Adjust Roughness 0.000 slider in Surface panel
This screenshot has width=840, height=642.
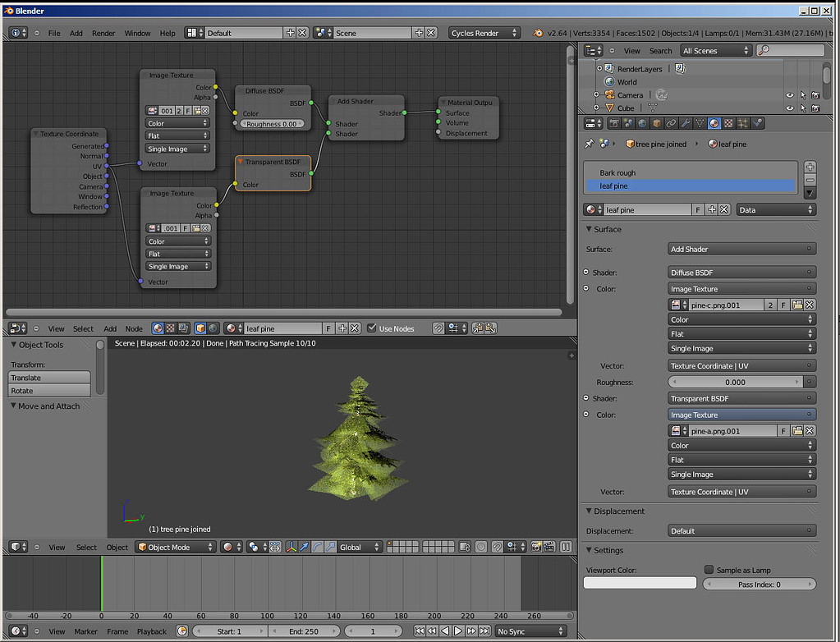pos(735,382)
